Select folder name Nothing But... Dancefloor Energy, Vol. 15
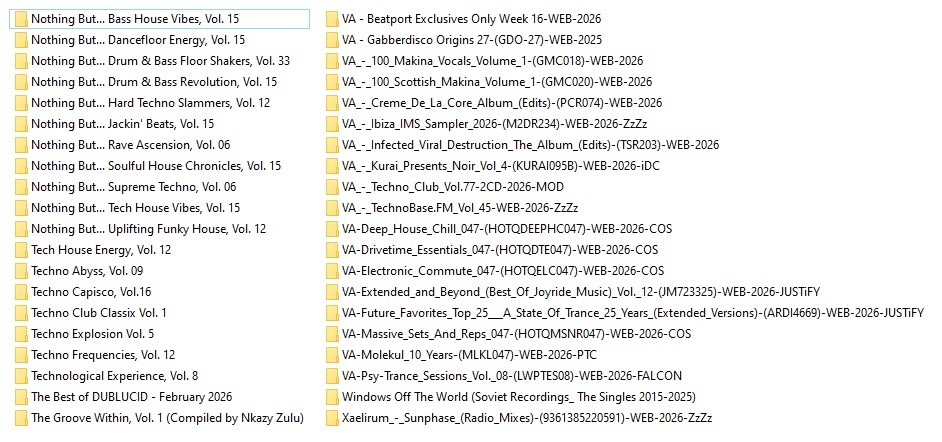Screen dimensions: 942x442 tap(138, 40)
